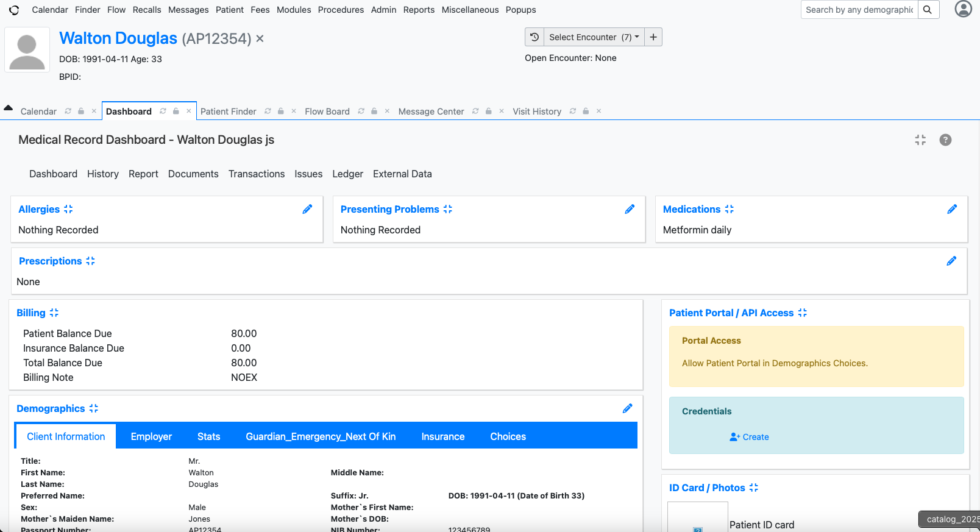The image size is (980, 532).
Task: Collapse the Billing section
Action: pos(54,313)
